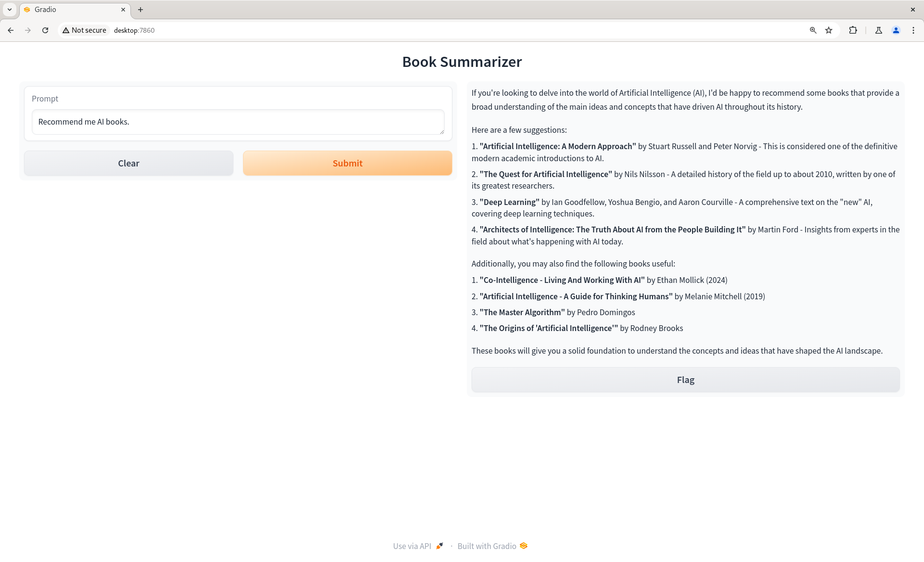Open a new tab with the plus button
This screenshot has width=924, height=562.
pyautogui.click(x=141, y=10)
